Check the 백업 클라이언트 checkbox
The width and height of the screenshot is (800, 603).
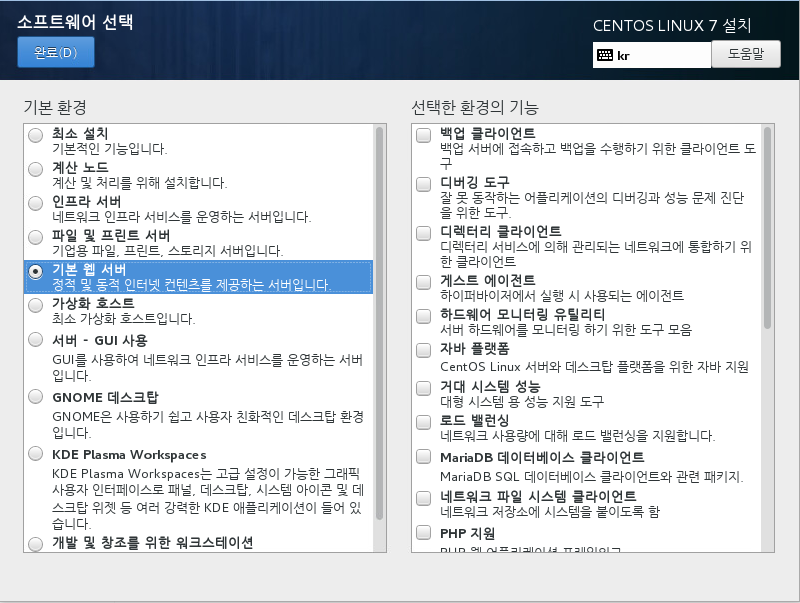click(423, 135)
